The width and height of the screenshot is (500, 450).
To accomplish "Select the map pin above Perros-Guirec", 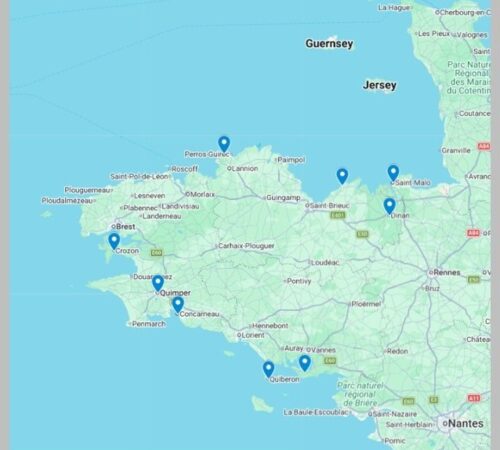I will click(x=224, y=144).
